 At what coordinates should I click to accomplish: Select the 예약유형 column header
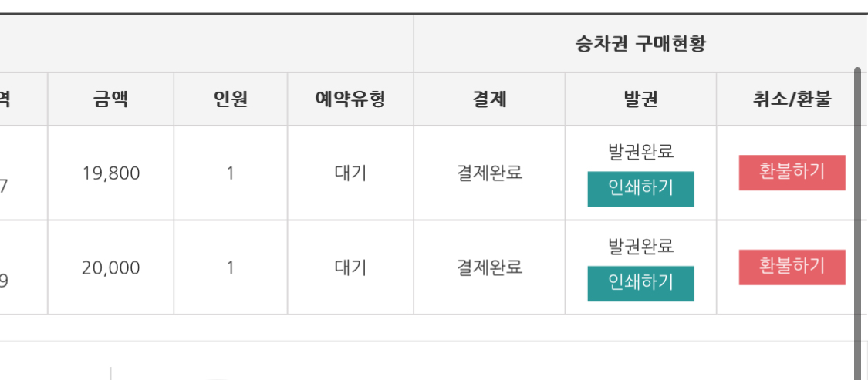350,99
